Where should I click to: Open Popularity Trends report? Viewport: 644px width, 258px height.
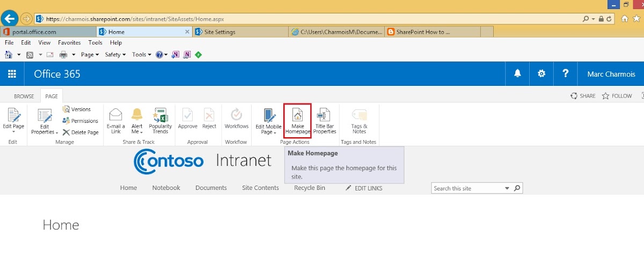[x=160, y=121]
